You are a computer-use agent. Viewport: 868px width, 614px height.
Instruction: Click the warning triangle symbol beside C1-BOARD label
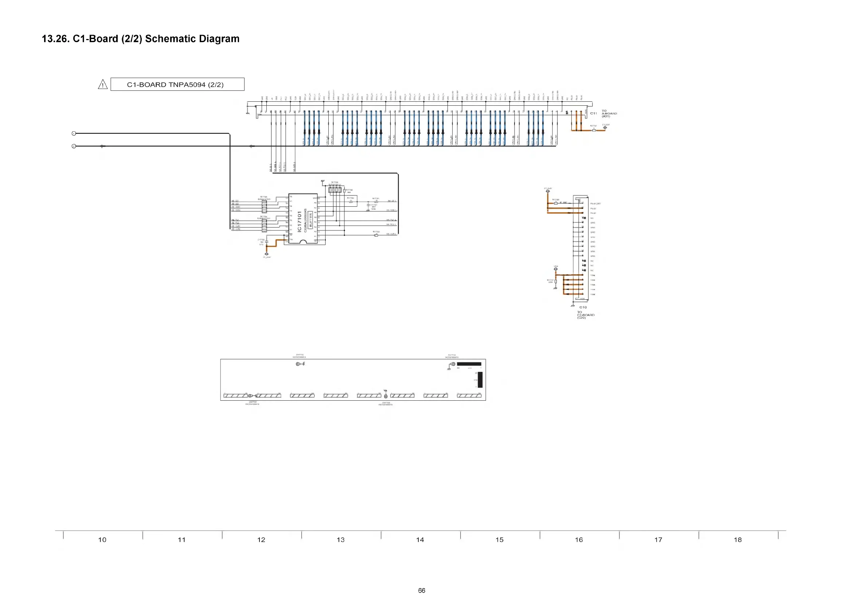click(103, 85)
